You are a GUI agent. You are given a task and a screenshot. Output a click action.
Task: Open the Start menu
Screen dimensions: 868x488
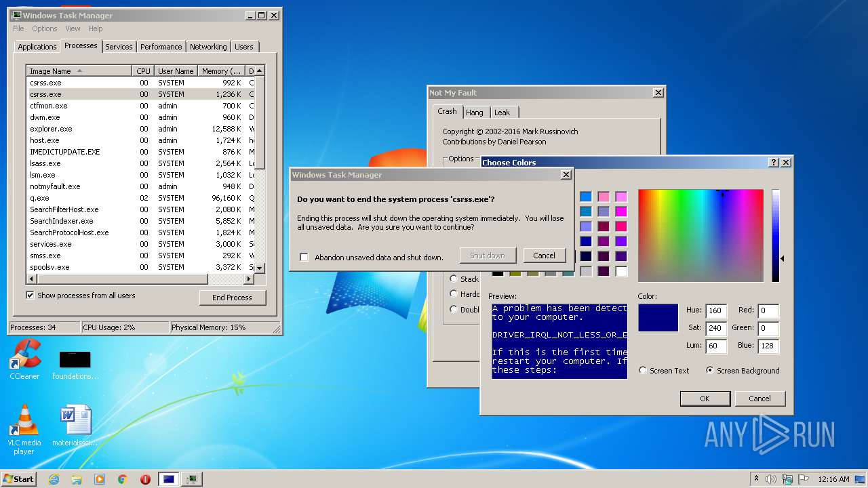pos(18,479)
